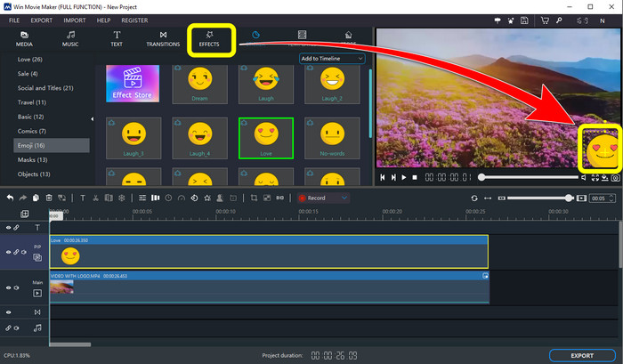Click the EXPORT button at bottom right
This screenshot has height=364, width=623.
[582, 356]
